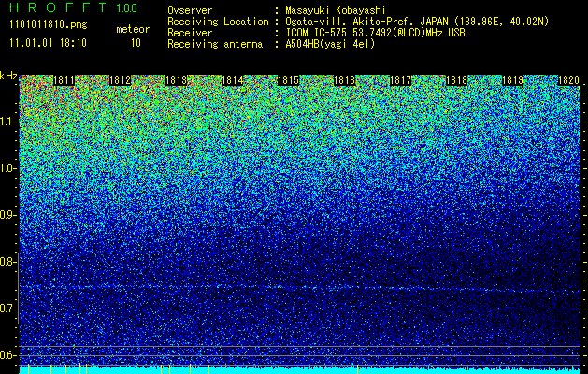Click the 1812 time marker

tap(120, 80)
